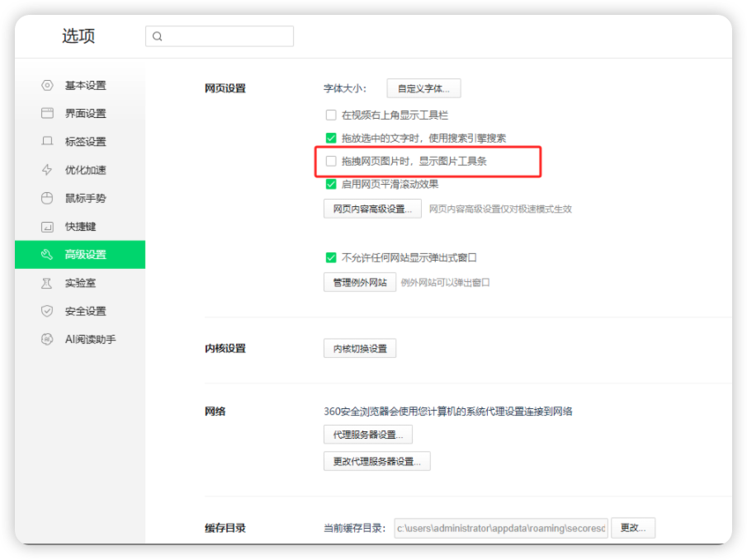Click the 标签设置 tab icon
The width and height of the screenshot is (747, 560).
pos(47,141)
